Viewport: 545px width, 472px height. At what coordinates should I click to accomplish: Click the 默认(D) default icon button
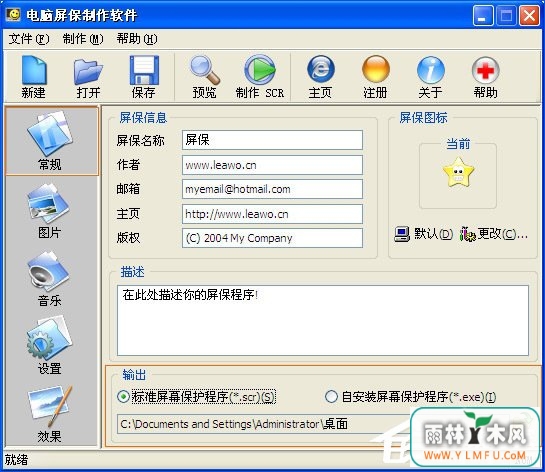423,234
